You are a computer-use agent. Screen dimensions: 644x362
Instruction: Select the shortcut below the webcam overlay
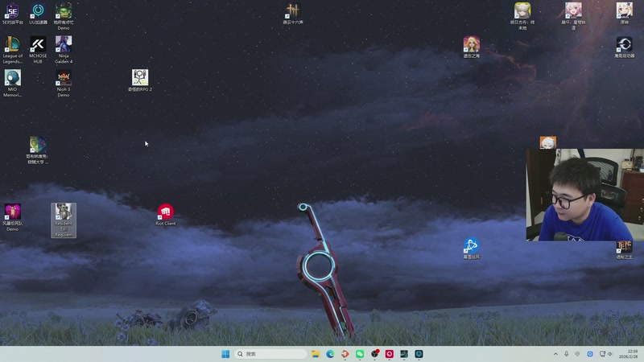coord(625,250)
